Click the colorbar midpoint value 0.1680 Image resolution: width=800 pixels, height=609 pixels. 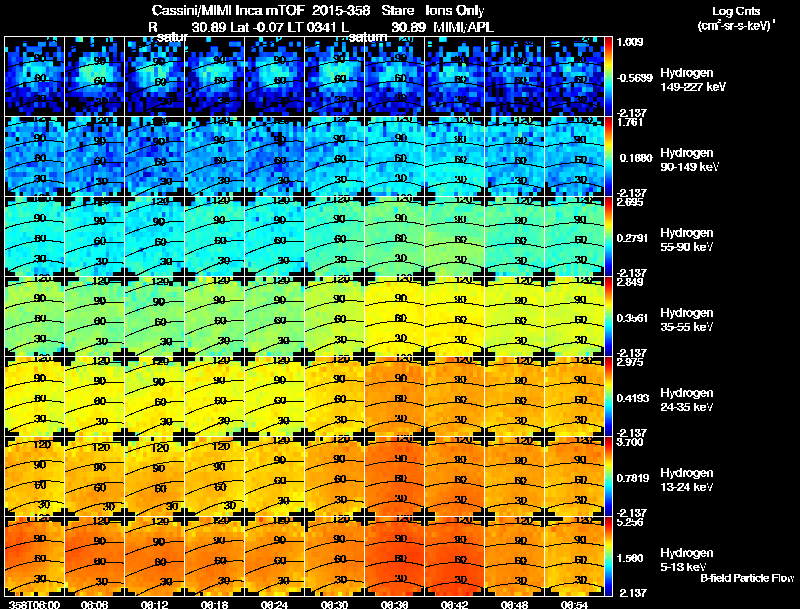point(636,158)
